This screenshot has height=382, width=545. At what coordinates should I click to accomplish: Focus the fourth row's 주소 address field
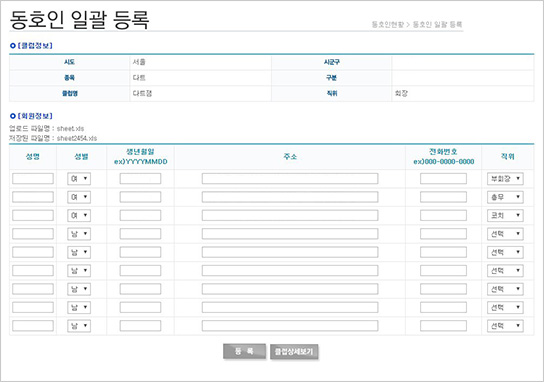[290, 234]
